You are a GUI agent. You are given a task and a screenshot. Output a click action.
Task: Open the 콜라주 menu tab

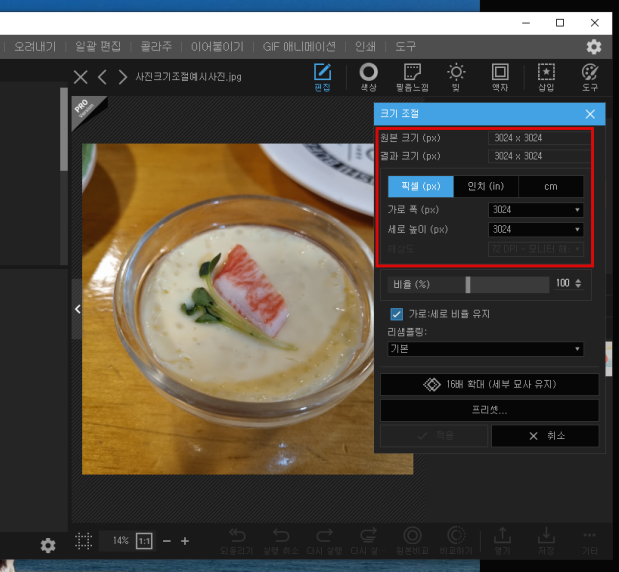click(x=156, y=47)
